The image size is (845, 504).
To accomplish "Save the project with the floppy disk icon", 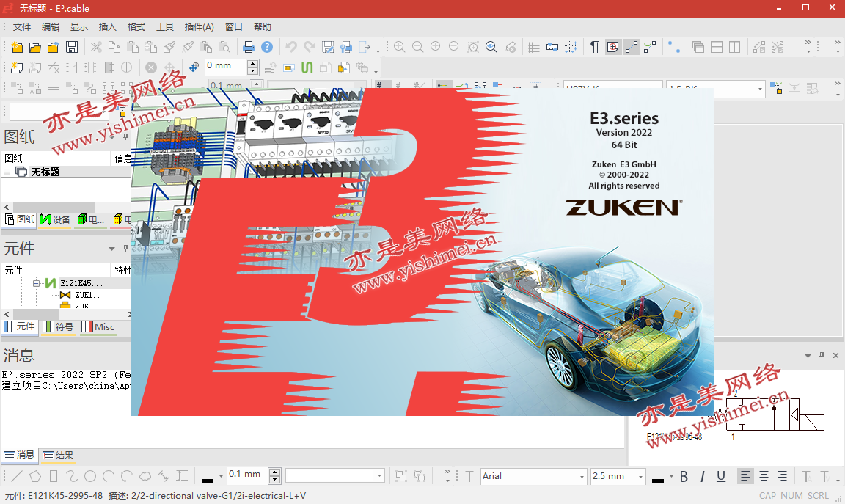I will pos(72,48).
